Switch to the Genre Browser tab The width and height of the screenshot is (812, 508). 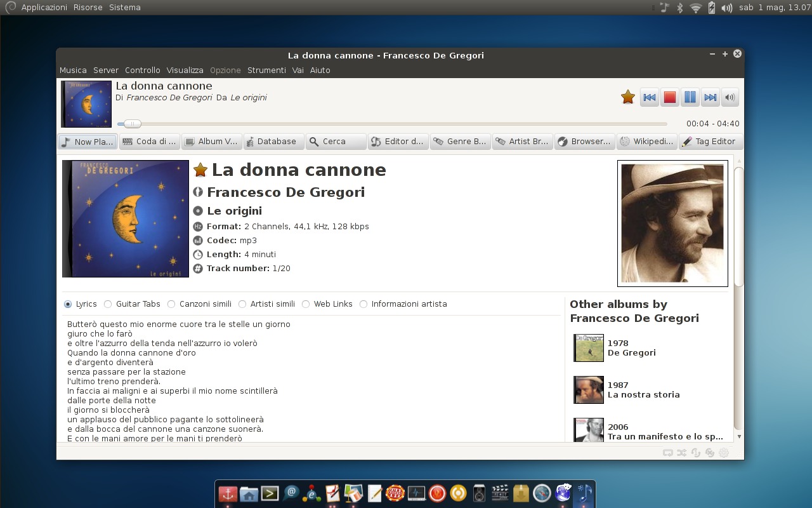point(460,142)
